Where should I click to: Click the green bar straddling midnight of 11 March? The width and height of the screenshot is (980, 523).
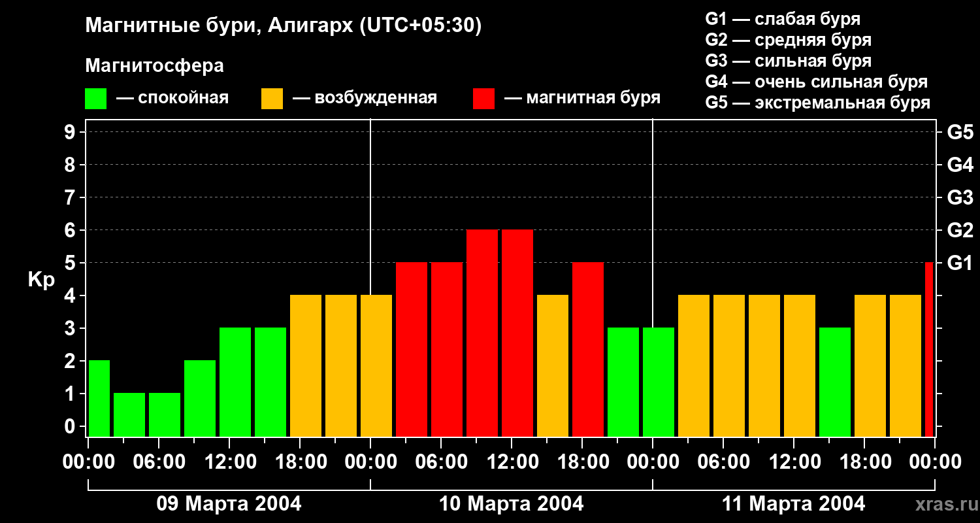click(x=659, y=382)
